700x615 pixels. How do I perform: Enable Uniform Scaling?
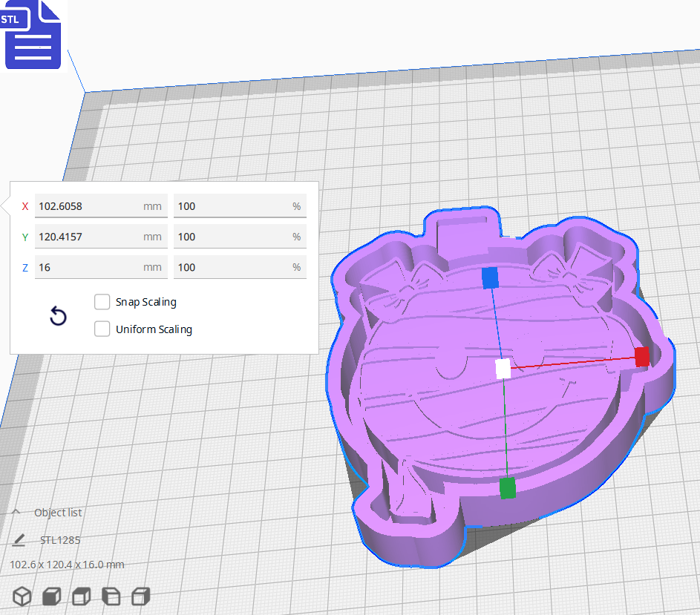pos(102,329)
